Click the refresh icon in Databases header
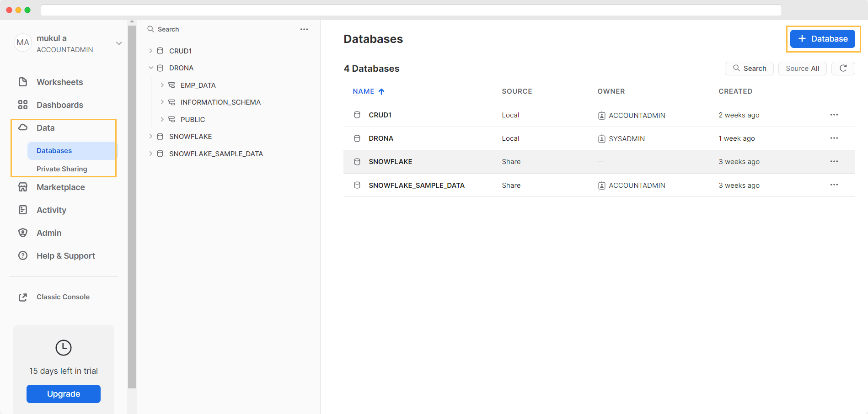Image resolution: width=868 pixels, height=414 pixels. point(843,69)
